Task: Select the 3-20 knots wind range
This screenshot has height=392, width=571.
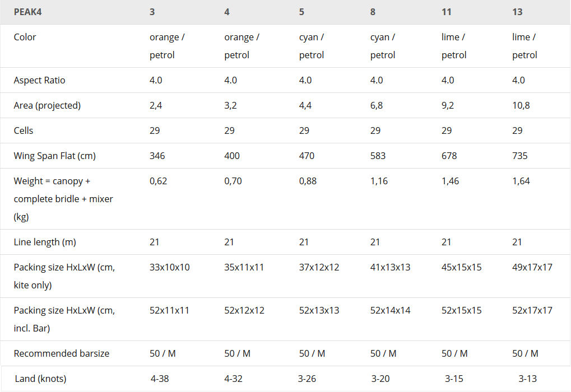Action: [x=380, y=379]
